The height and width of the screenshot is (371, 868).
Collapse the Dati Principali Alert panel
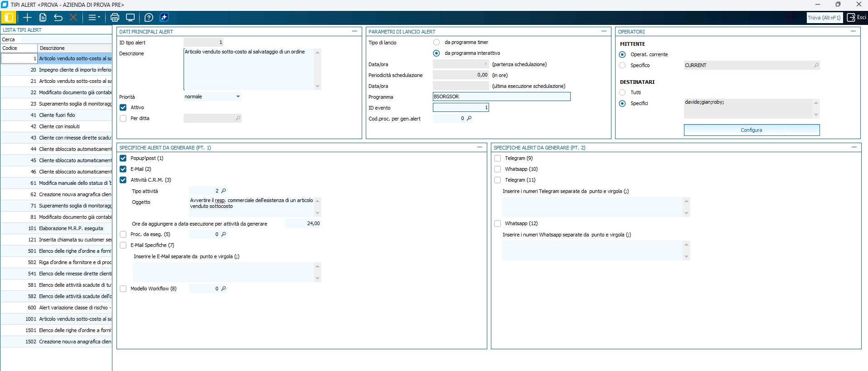click(x=354, y=31)
